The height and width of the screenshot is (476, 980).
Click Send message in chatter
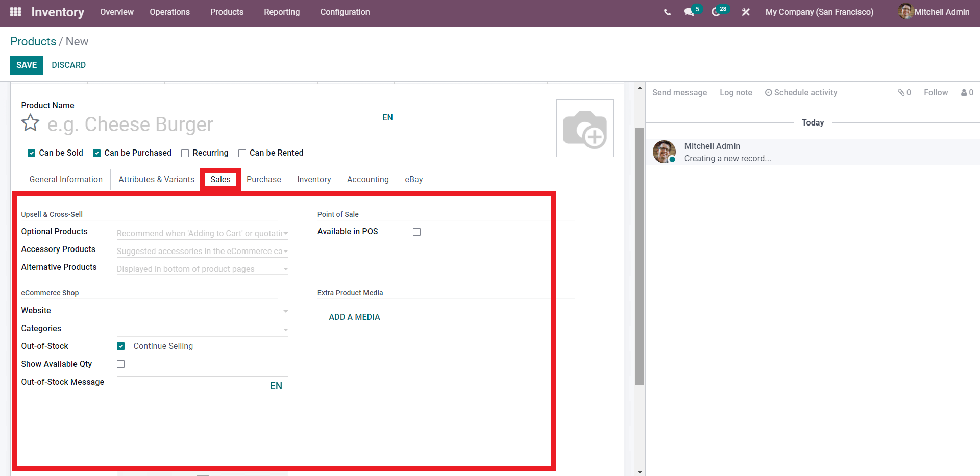pos(679,93)
